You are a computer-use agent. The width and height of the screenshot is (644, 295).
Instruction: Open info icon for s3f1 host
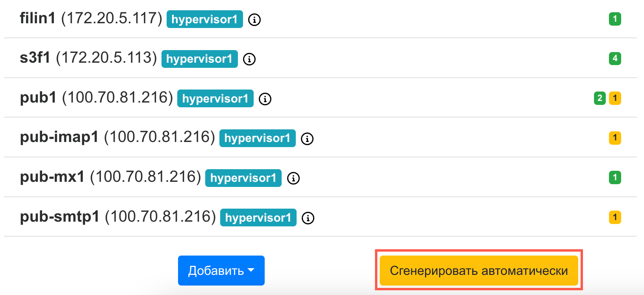pos(249,59)
